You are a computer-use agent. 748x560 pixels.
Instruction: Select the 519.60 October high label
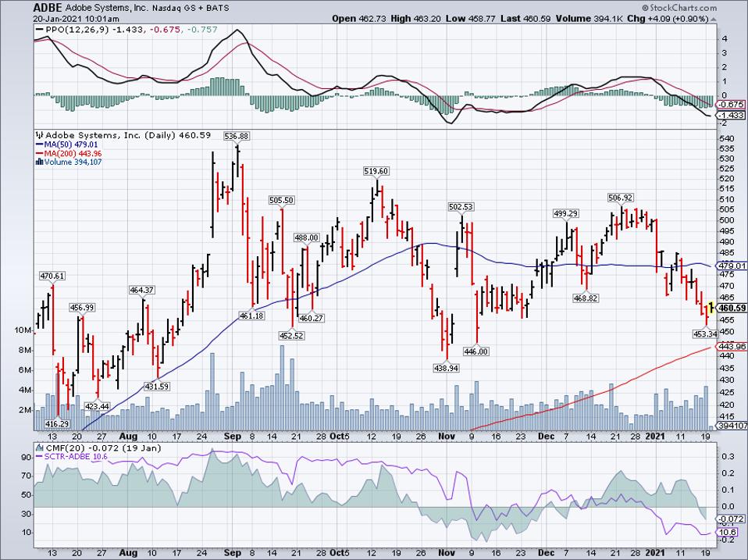click(376, 171)
